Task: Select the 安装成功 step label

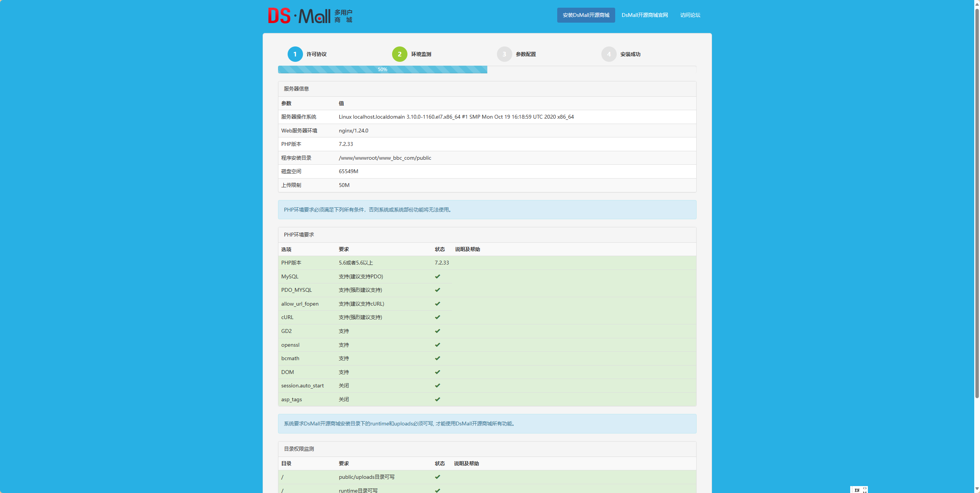Action: [x=630, y=54]
